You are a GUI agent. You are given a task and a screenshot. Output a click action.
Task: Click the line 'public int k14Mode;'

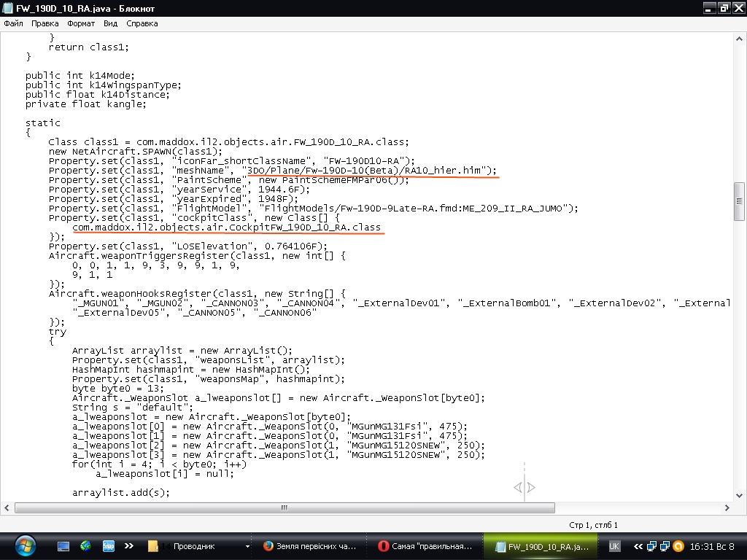click(x=80, y=75)
